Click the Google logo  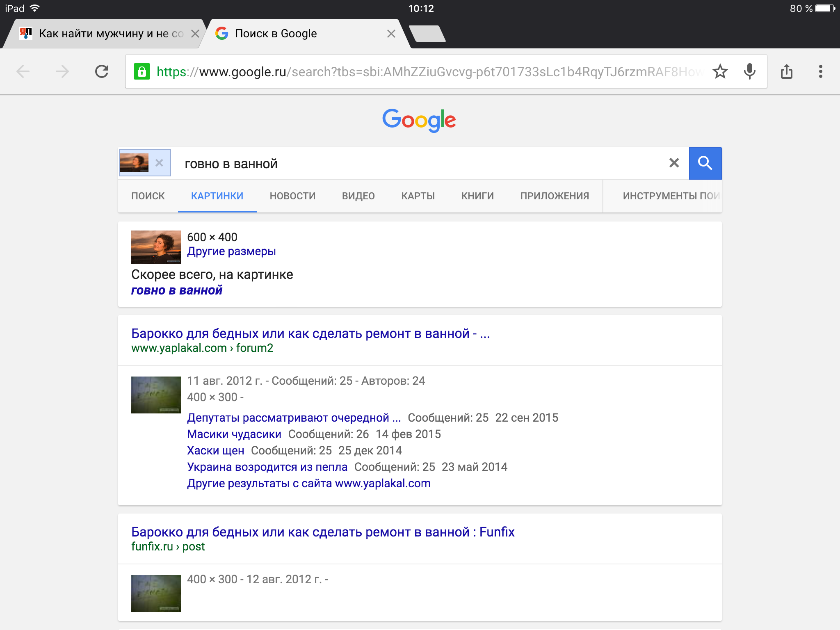[x=419, y=120]
